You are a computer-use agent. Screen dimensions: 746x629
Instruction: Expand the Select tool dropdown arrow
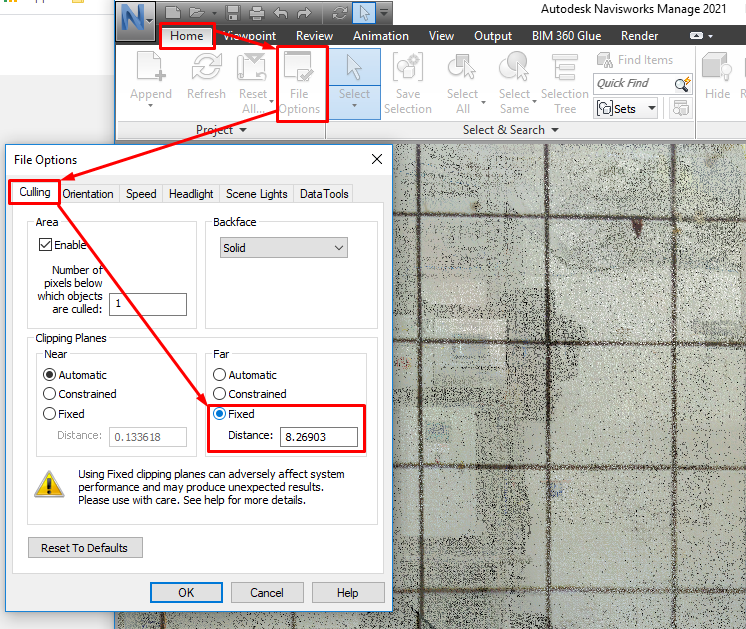354,106
